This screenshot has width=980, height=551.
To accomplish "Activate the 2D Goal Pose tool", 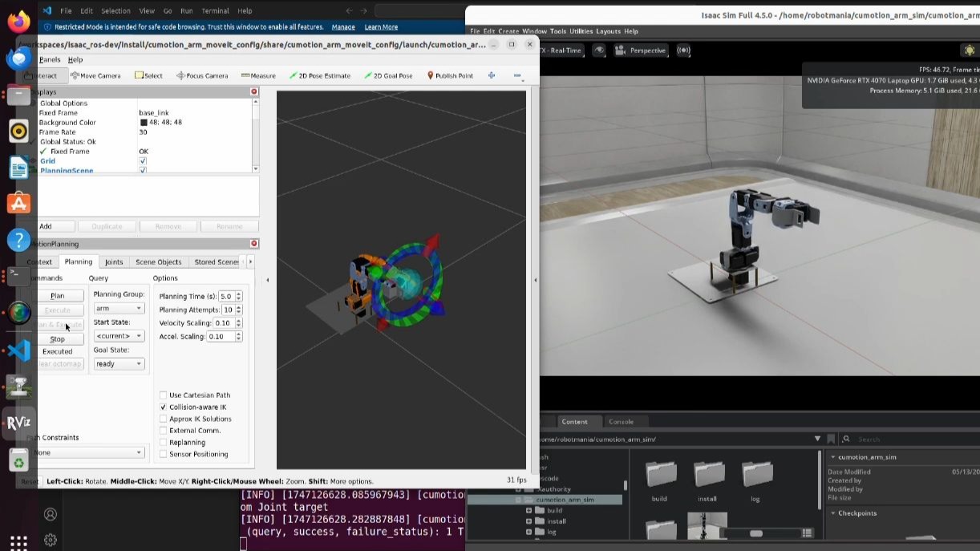I will [x=388, y=75].
